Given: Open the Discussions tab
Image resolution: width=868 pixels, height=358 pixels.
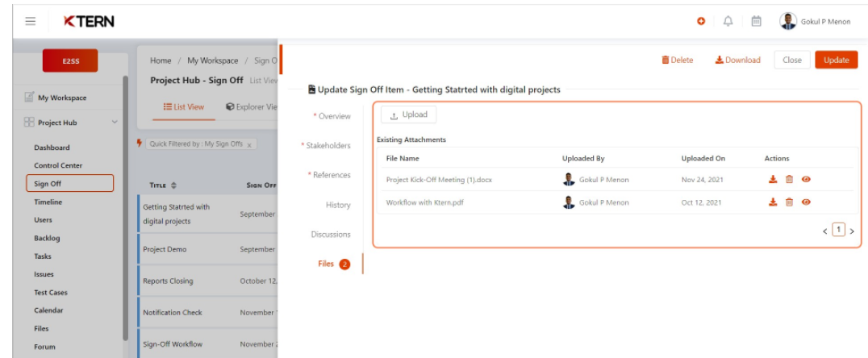Looking at the screenshot, I should [x=331, y=235].
